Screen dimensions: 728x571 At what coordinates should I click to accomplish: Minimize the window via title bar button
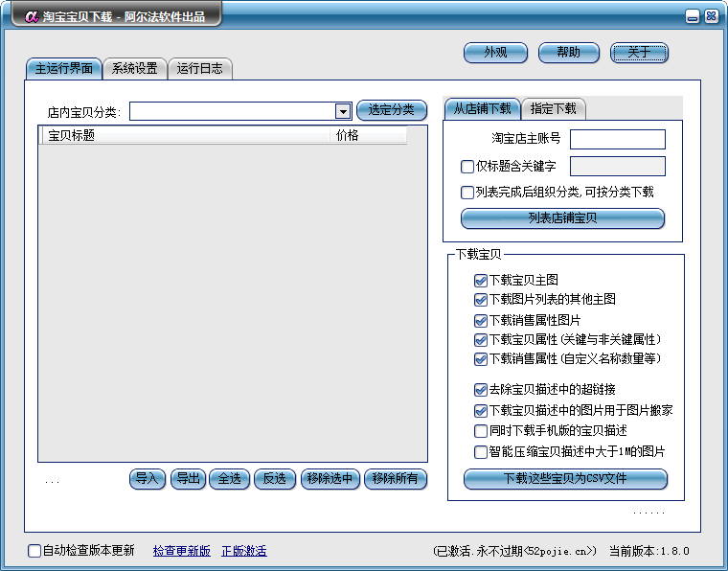(693, 16)
